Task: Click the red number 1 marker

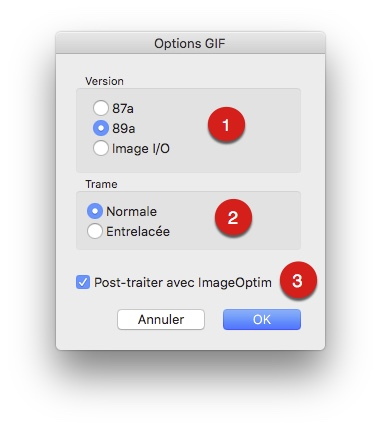Action: point(226,125)
